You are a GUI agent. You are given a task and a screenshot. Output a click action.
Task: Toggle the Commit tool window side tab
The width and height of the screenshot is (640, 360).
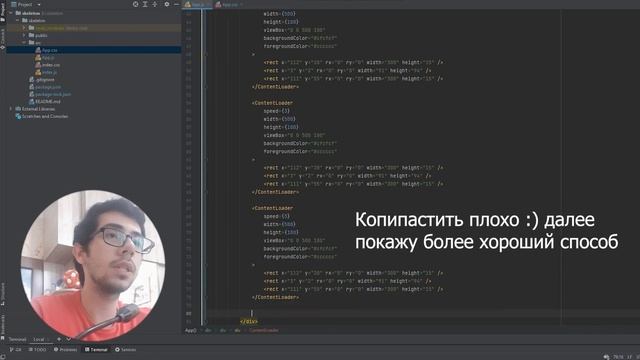pos(3,39)
